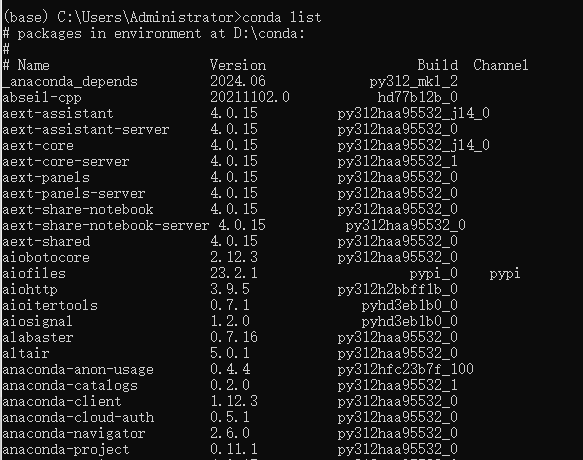Viewport: 583px width, 460px height.
Task: Select the "aext-core-server" package name
Action: click(65, 161)
